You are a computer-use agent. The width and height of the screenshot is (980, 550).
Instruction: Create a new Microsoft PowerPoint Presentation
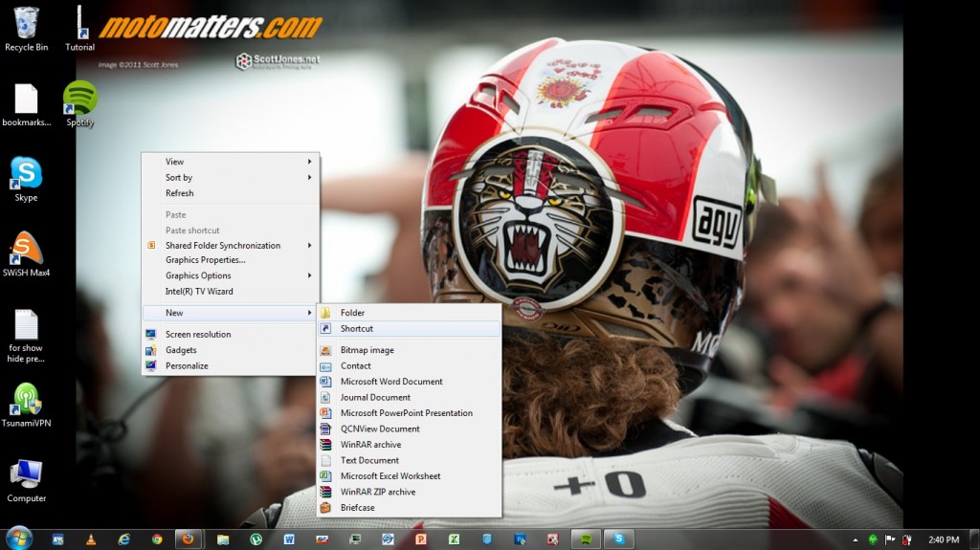(x=410, y=413)
